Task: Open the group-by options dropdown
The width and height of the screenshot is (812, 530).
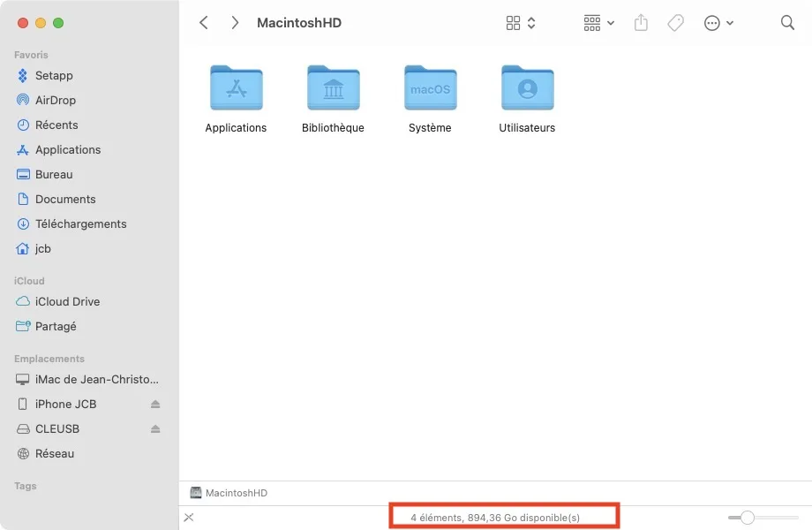Action: (x=598, y=23)
